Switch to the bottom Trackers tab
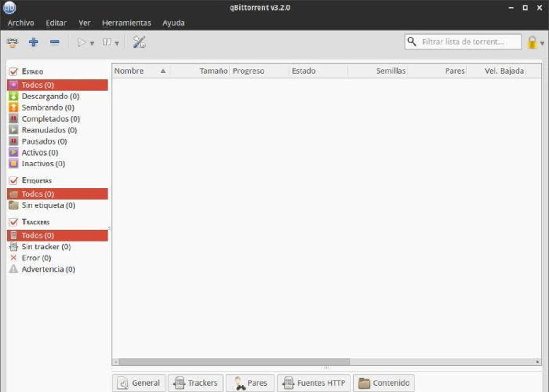549x392 pixels. [196, 383]
